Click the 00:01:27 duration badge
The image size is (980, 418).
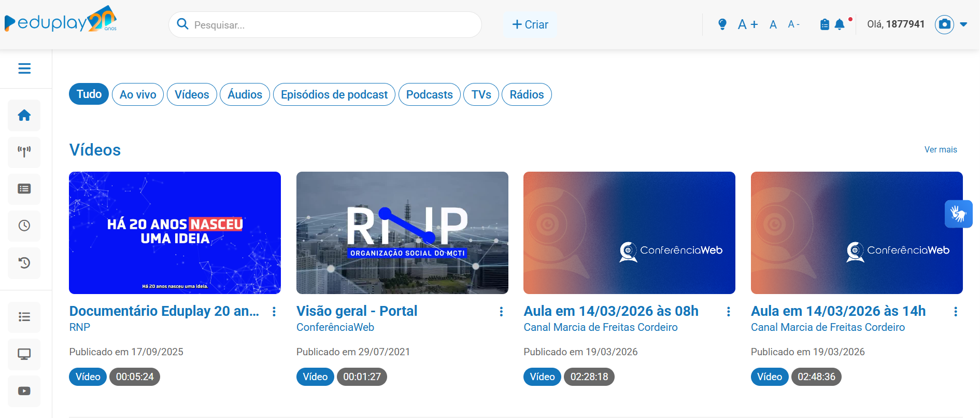(x=362, y=377)
